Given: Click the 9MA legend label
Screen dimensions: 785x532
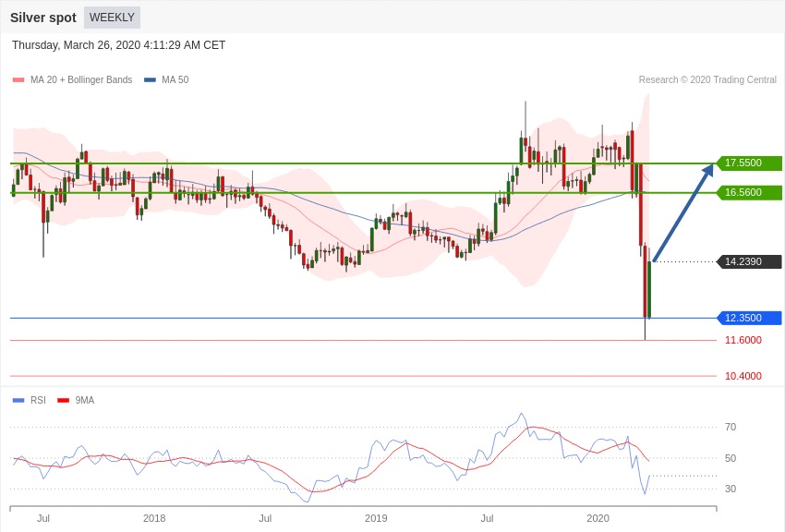Looking at the screenshot, I should point(85,400).
